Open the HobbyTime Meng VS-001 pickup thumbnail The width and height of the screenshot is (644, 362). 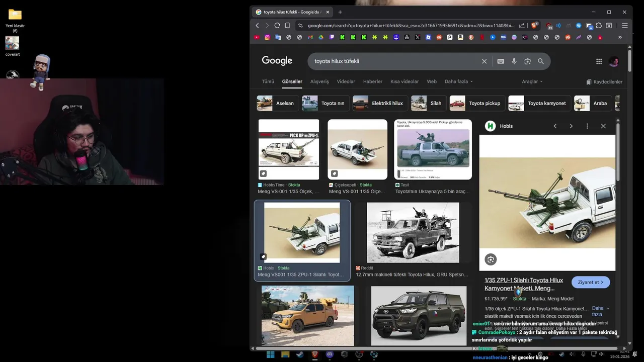pyautogui.click(x=289, y=149)
